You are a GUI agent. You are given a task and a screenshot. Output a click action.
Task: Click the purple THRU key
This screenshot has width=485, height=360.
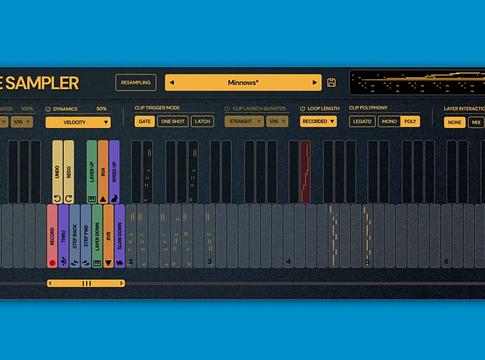(x=63, y=236)
